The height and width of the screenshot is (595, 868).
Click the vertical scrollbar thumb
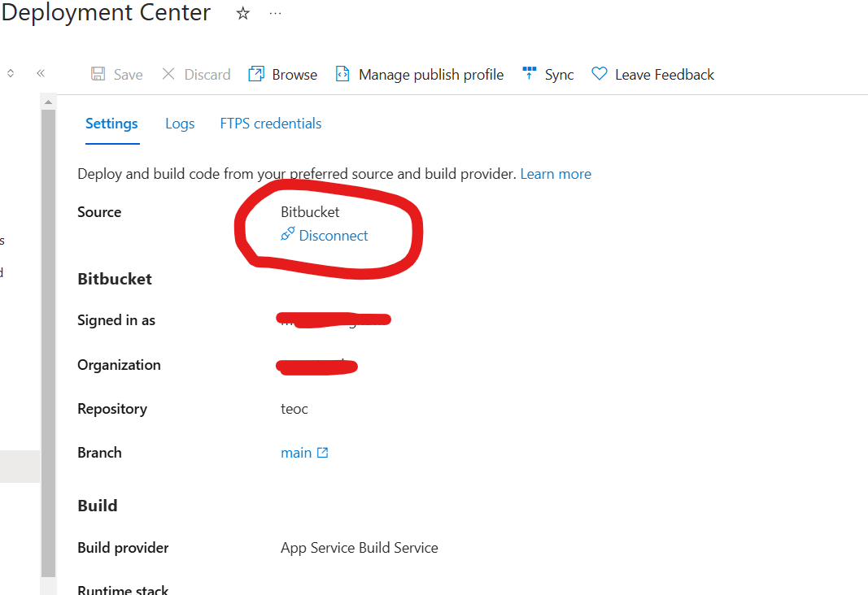48,343
